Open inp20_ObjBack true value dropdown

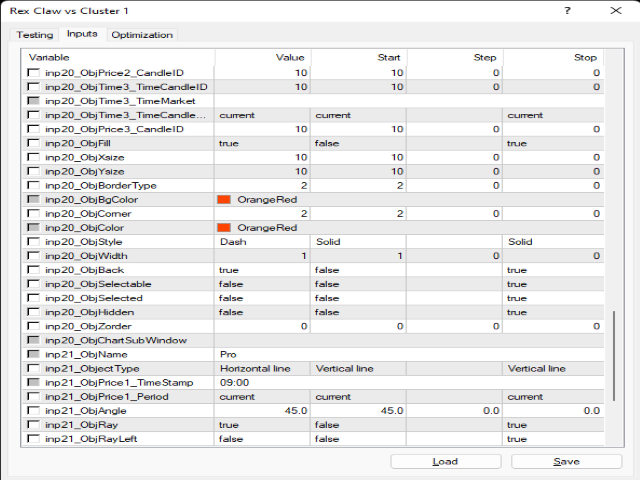point(260,270)
